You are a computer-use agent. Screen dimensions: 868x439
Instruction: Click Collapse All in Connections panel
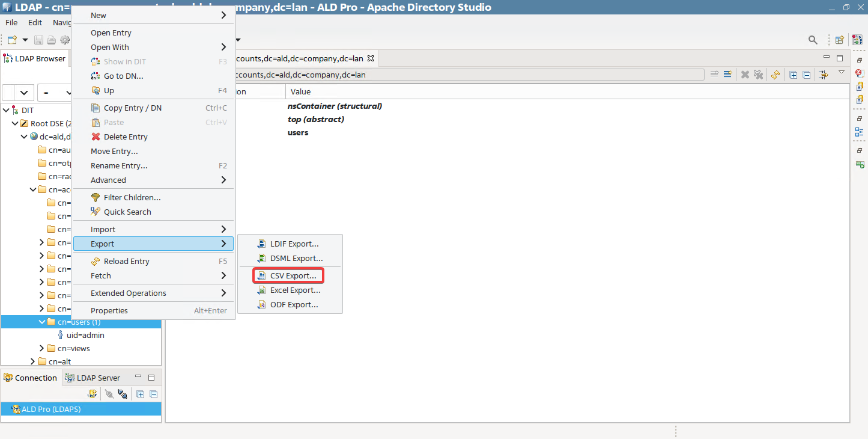pyautogui.click(x=153, y=394)
